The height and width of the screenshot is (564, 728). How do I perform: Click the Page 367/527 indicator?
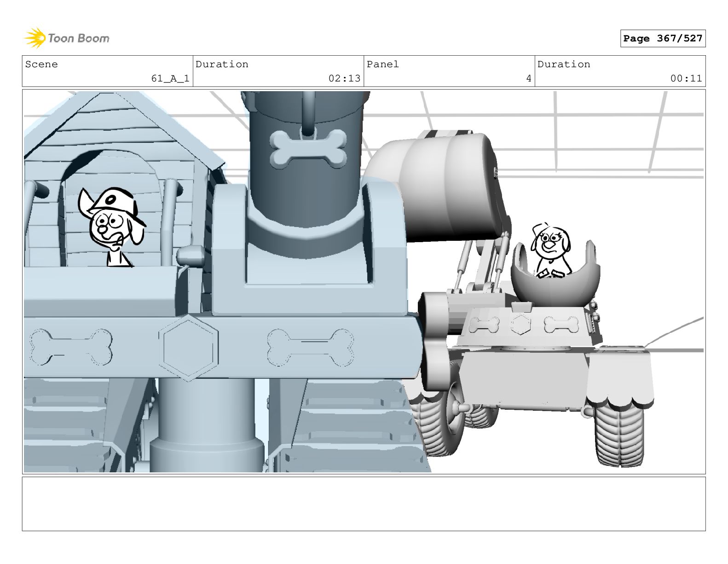point(663,39)
